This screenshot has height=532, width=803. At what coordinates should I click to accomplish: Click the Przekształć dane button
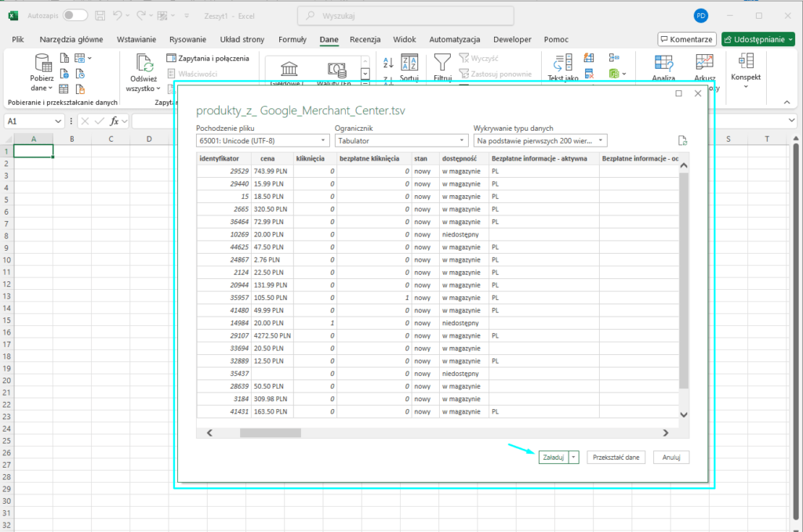coord(616,458)
